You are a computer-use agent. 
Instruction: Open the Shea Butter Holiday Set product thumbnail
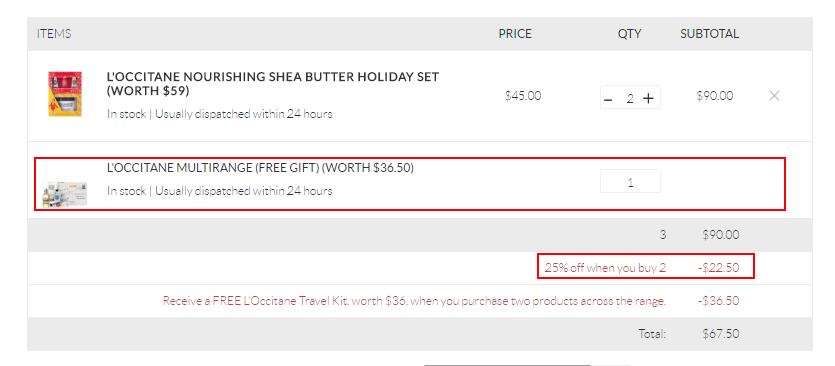pyautogui.click(x=64, y=94)
